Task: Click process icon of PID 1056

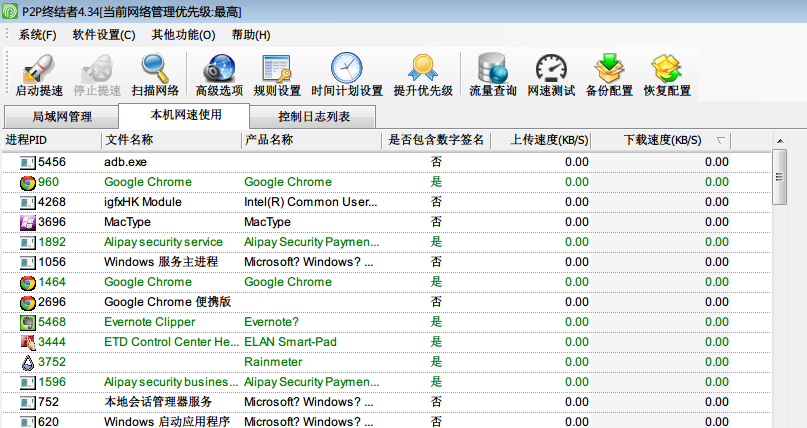Action: (x=28, y=263)
